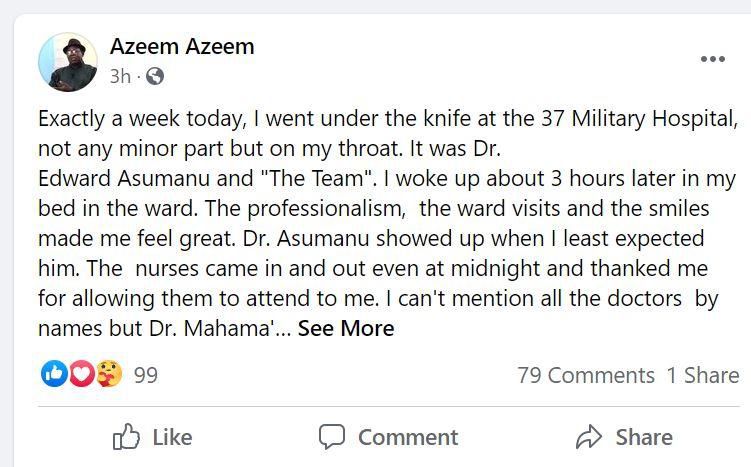Viewport: 751px width, 467px height.
Task: View the 1 Share details
Action: [x=703, y=375]
